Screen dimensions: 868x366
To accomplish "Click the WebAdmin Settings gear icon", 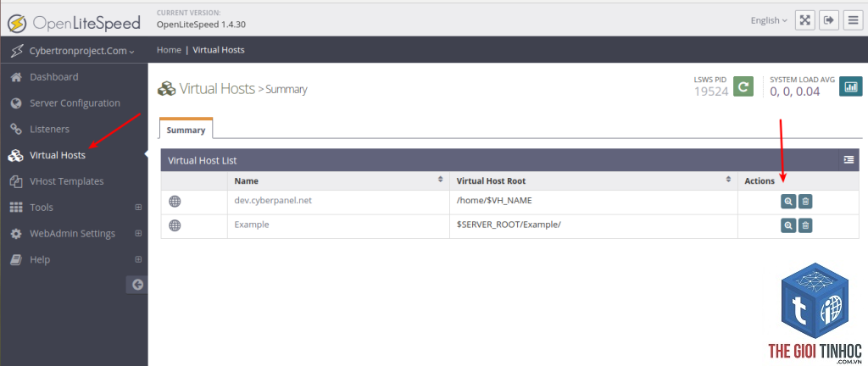I will pyautogui.click(x=16, y=233).
